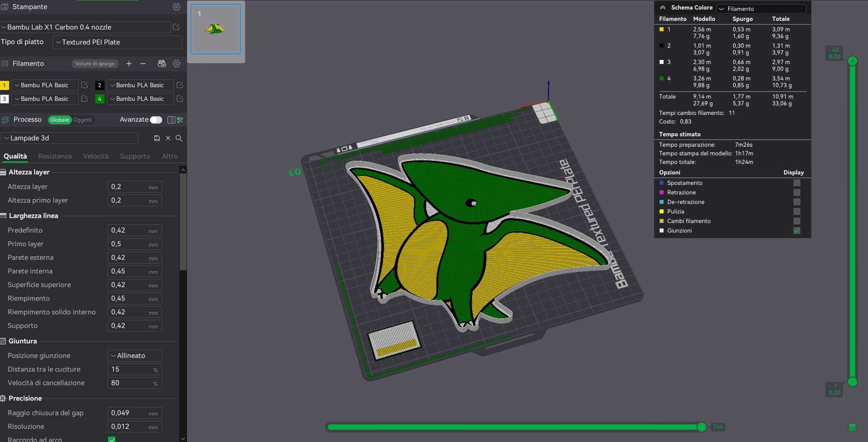This screenshot has width=868, height=442.
Task: Select the Oggetti process mode
Action: click(x=82, y=120)
